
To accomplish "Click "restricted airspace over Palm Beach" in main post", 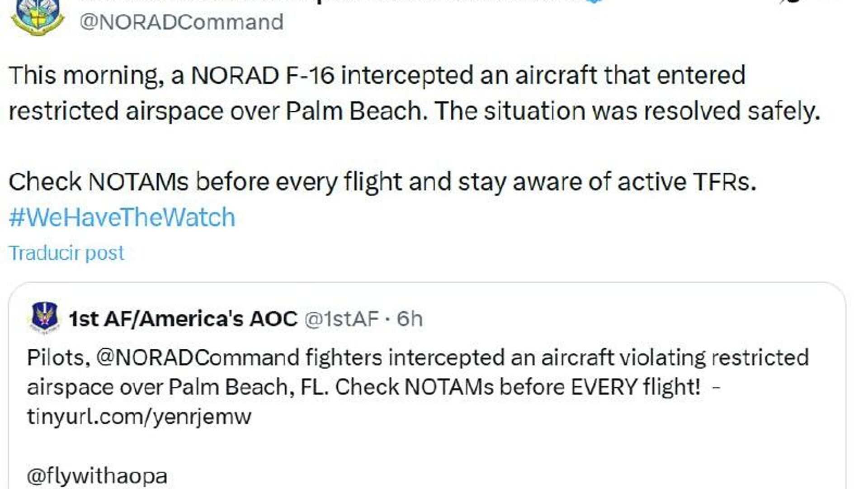I will pyautogui.click(x=215, y=111).
